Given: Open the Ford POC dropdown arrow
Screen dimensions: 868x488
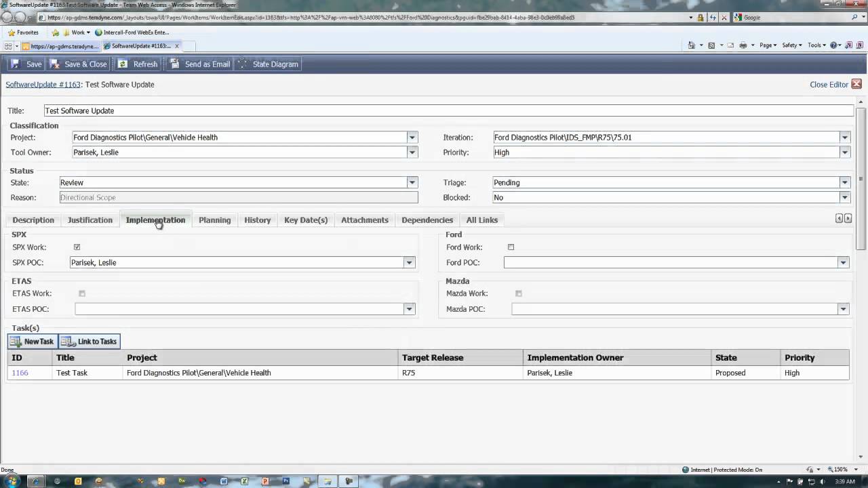Looking at the screenshot, I should pos(843,262).
